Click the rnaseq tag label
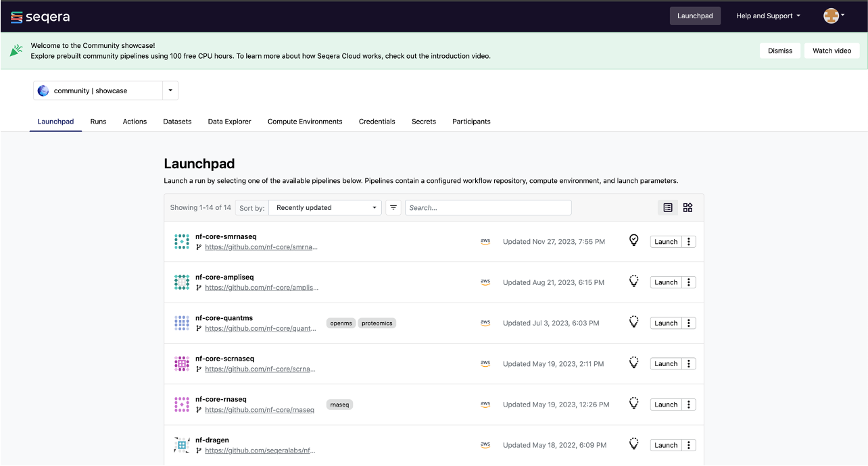 [x=339, y=405]
